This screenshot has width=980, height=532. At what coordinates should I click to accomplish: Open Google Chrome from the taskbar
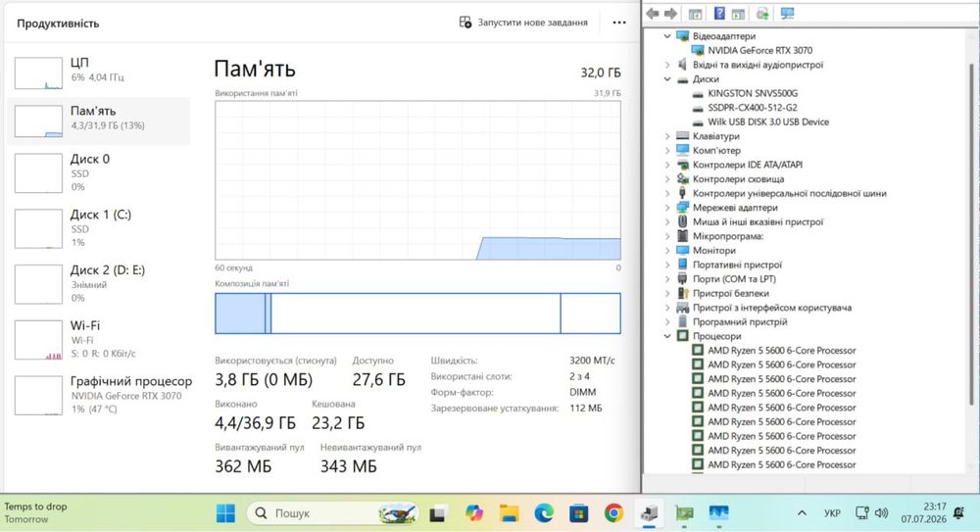[613, 513]
